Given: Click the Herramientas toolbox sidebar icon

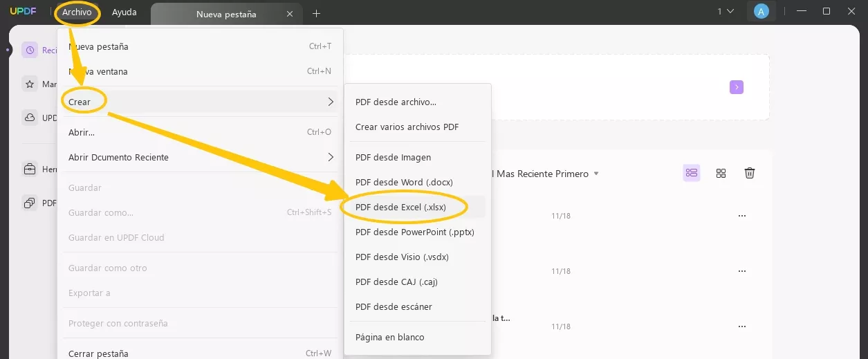Looking at the screenshot, I should point(30,169).
